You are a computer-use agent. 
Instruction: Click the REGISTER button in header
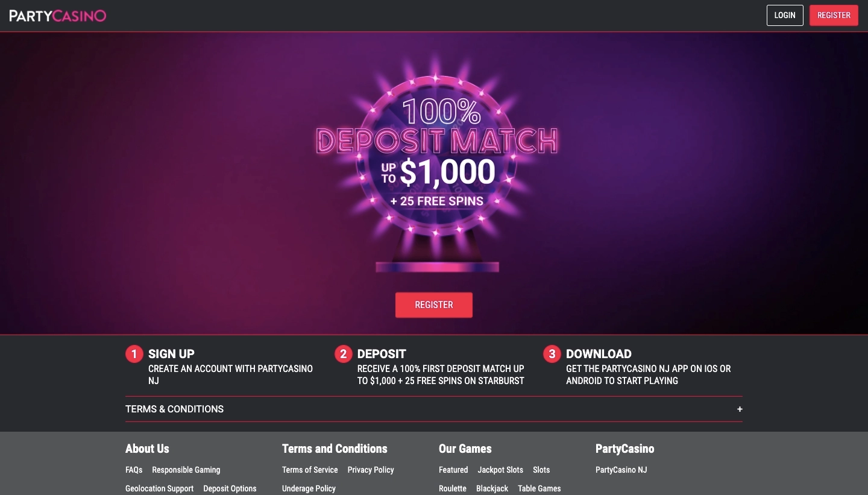[x=834, y=16]
